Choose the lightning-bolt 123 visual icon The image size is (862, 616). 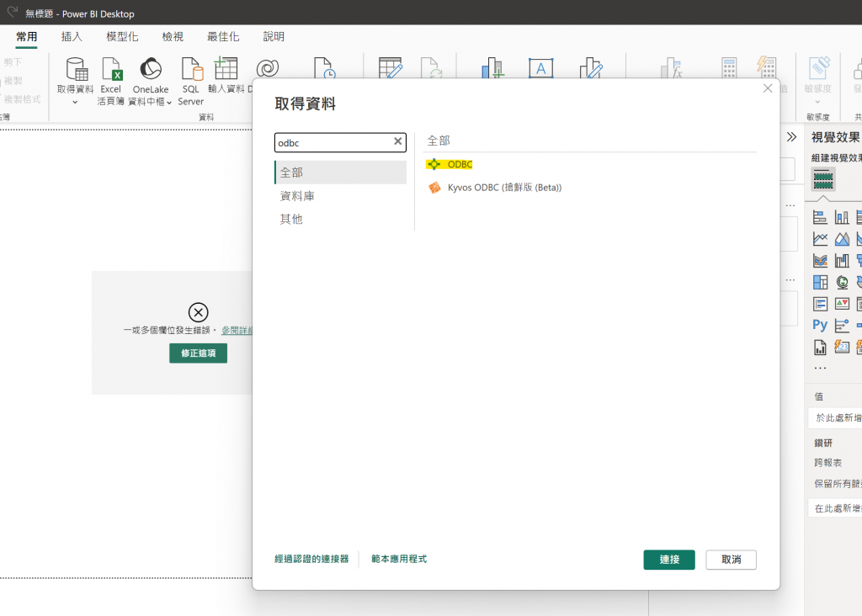[842, 347]
